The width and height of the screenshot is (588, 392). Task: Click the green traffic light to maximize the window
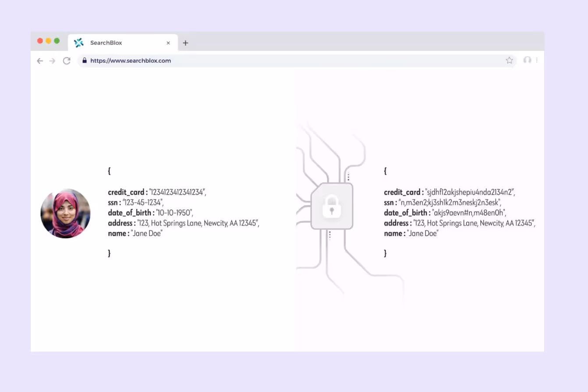pos(57,40)
